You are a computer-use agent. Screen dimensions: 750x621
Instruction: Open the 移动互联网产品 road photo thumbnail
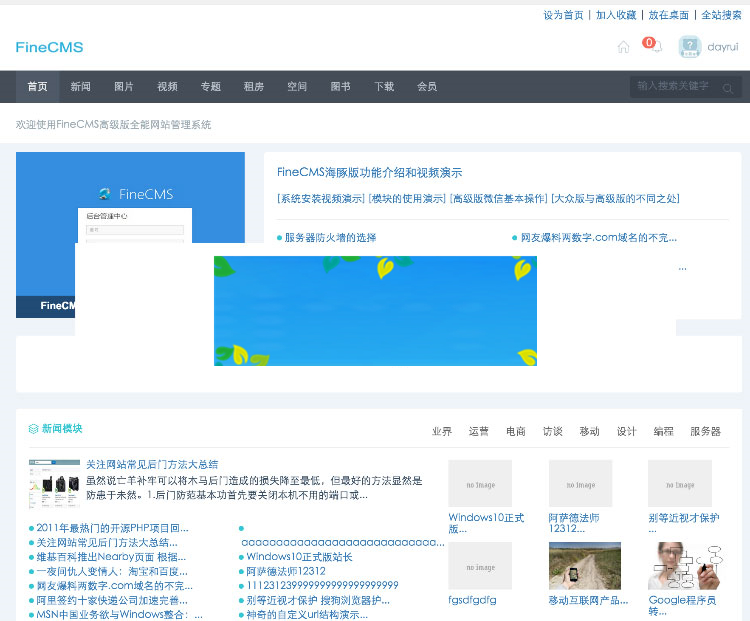coord(584,566)
